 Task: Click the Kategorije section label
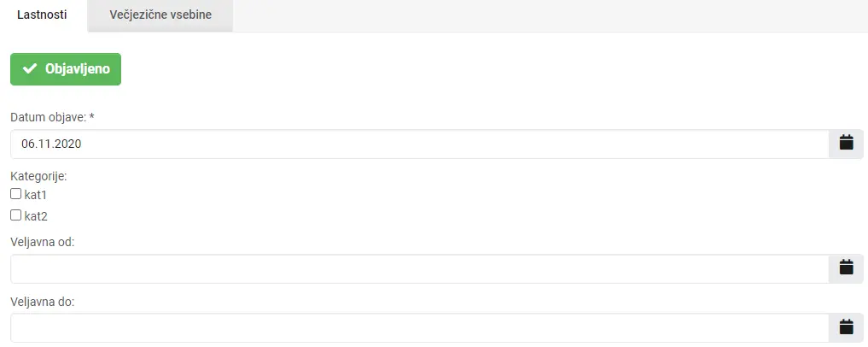pyautogui.click(x=38, y=177)
